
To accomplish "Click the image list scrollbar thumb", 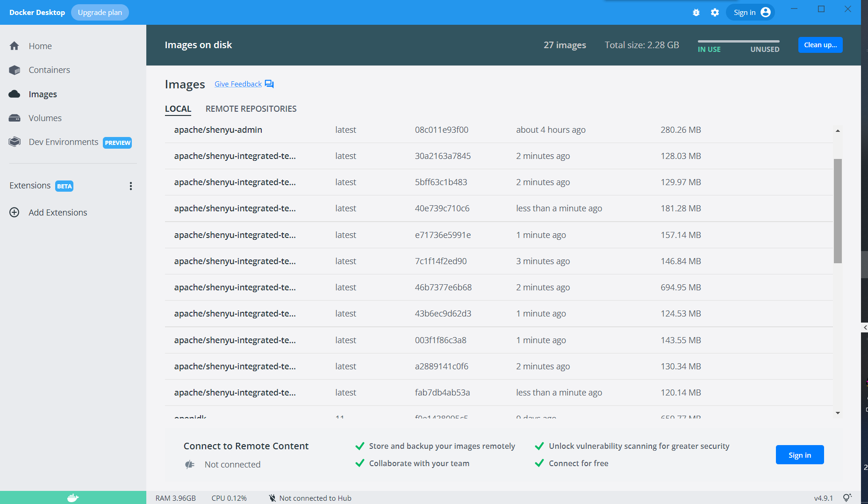I will pyautogui.click(x=838, y=211).
